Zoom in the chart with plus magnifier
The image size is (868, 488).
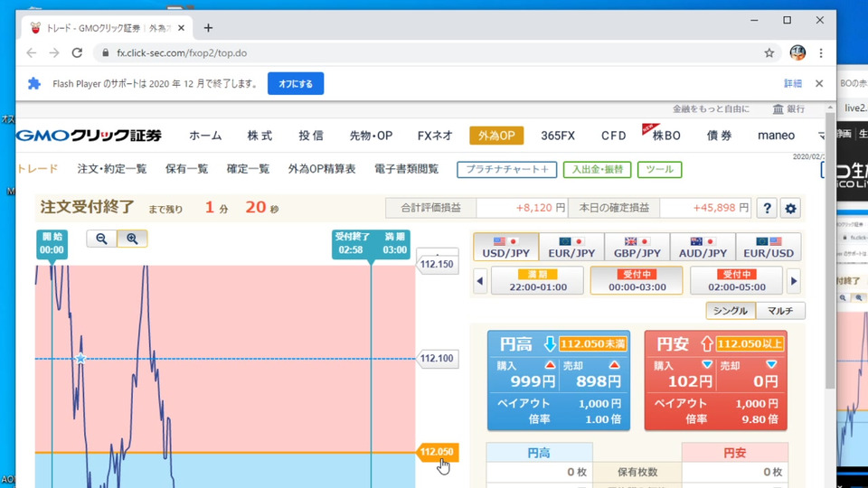(x=132, y=239)
